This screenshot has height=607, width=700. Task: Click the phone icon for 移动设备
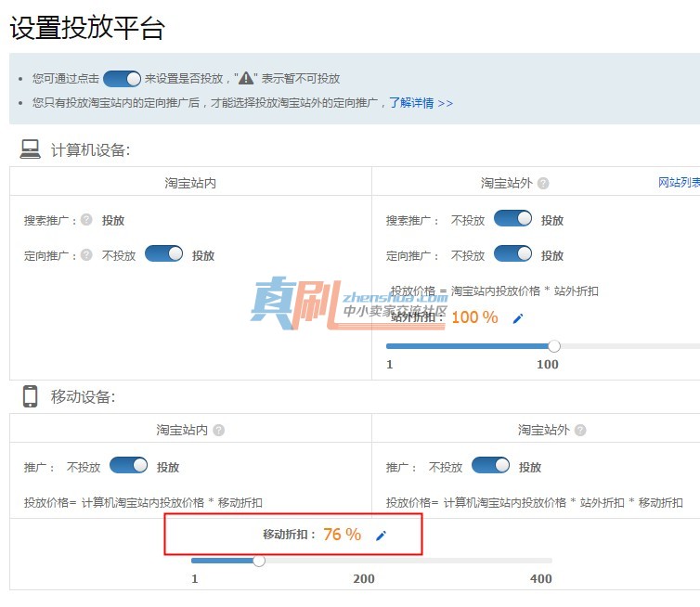(31, 396)
